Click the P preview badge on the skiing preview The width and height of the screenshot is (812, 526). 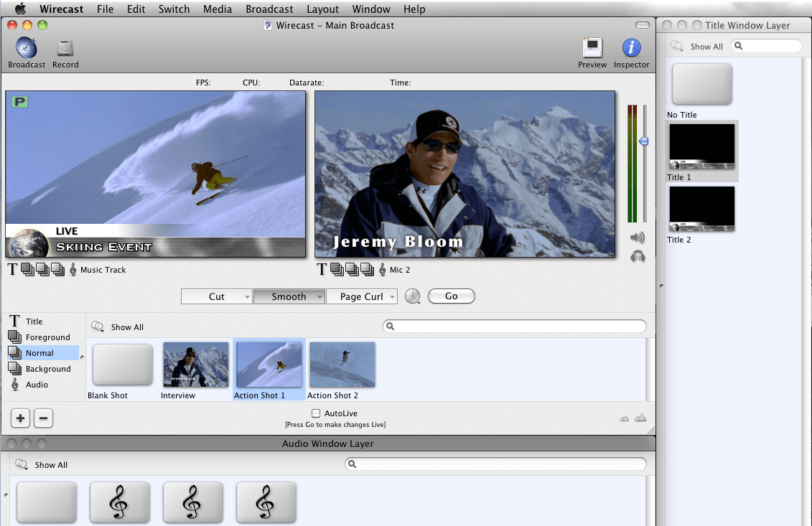19,102
